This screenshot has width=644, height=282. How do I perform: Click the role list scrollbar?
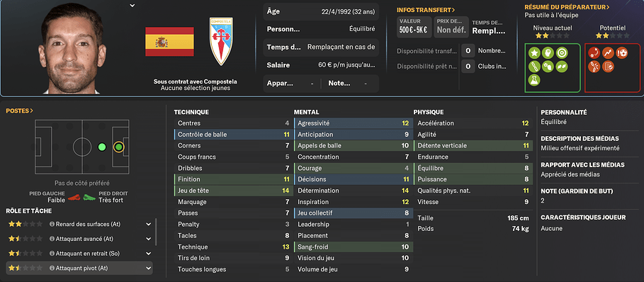(156, 232)
